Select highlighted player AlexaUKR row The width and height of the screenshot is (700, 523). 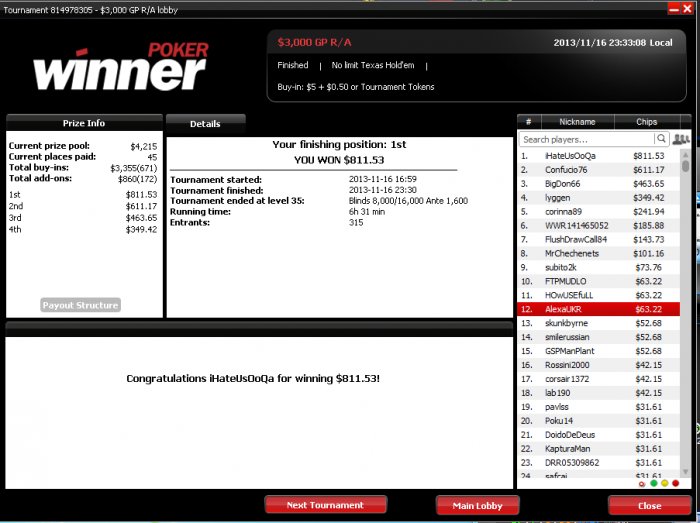[x=599, y=309]
